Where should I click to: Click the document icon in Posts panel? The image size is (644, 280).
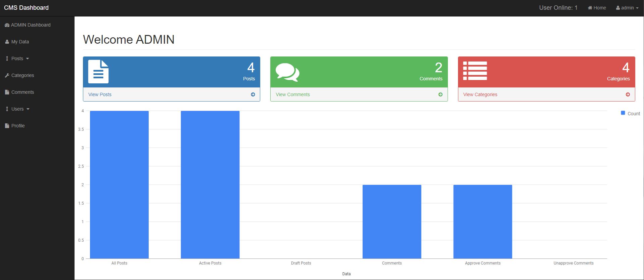[x=98, y=71]
